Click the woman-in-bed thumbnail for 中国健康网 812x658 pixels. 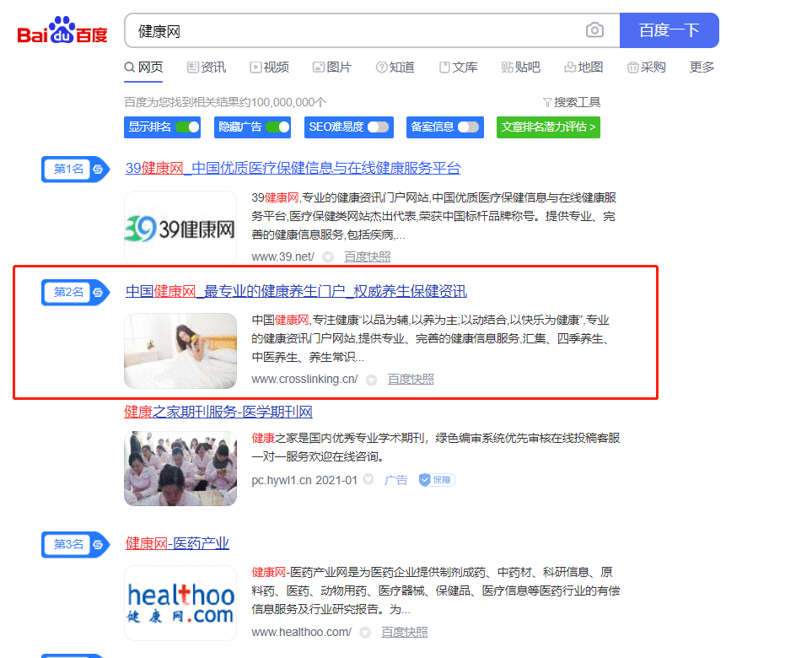[180, 351]
